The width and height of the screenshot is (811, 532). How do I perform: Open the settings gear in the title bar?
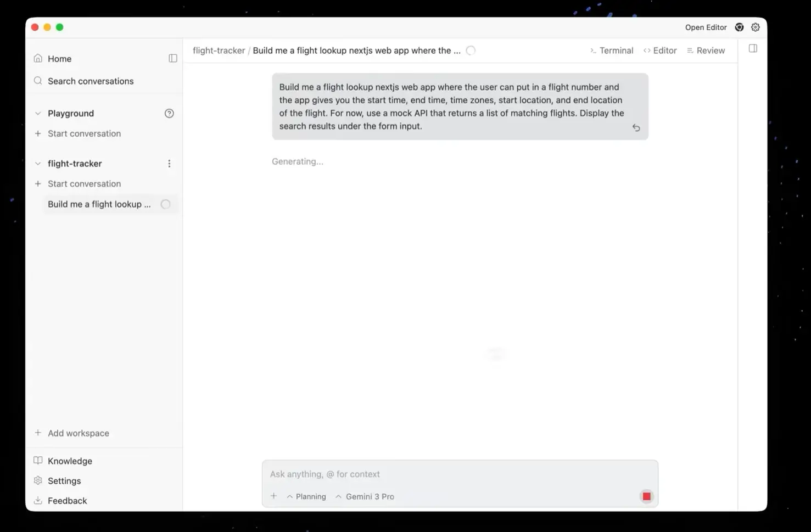pyautogui.click(x=756, y=27)
